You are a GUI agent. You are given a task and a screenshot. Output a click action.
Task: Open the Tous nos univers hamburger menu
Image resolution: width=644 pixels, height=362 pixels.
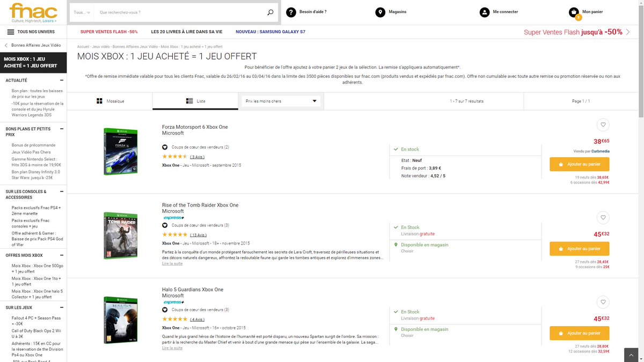coord(11,32)
